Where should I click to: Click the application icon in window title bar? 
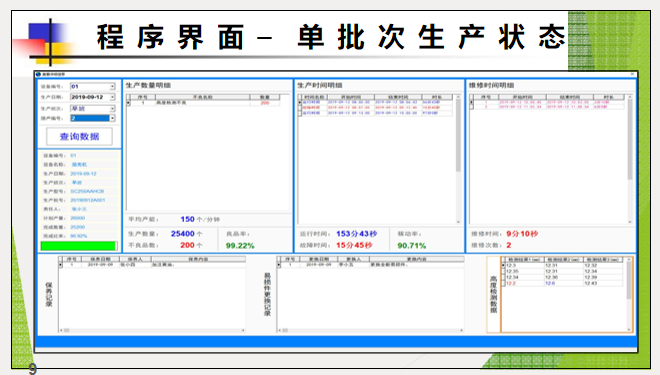(38, 74)
